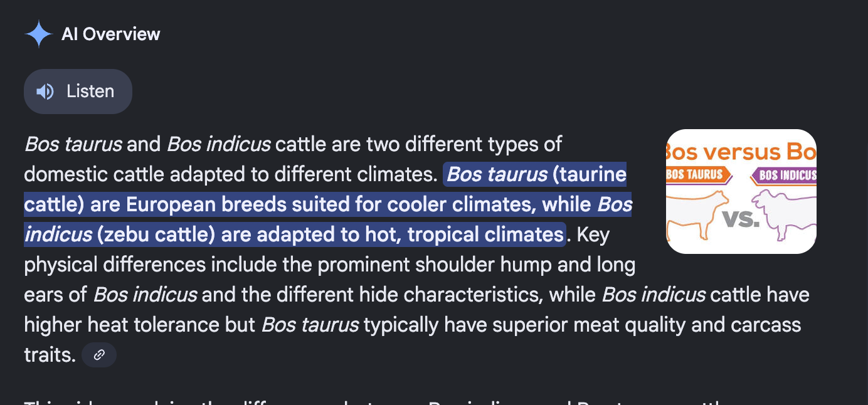Click the highlighted "(taurine" word
This screenshot has width=868, height=405.
click(x=589, y=174)
